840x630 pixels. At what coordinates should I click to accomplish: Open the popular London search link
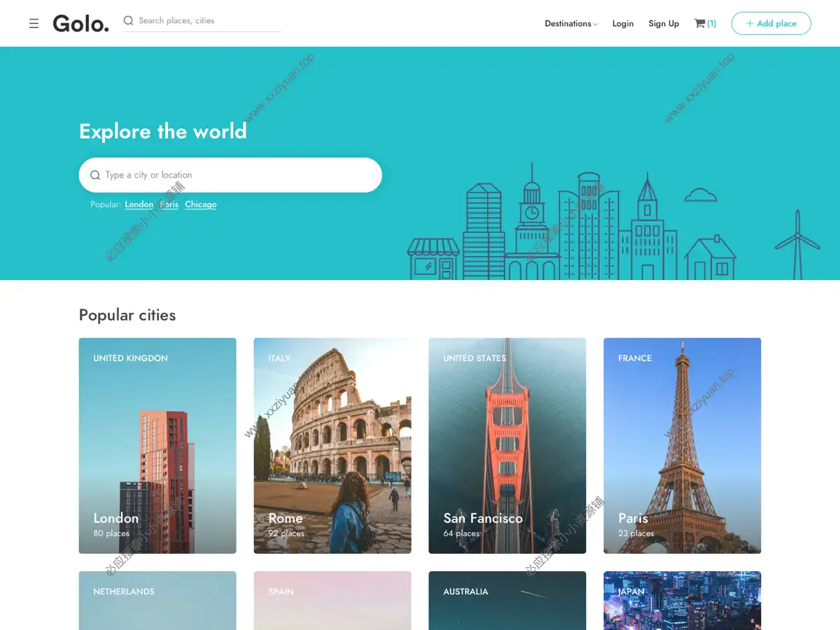tap(139, 204)
